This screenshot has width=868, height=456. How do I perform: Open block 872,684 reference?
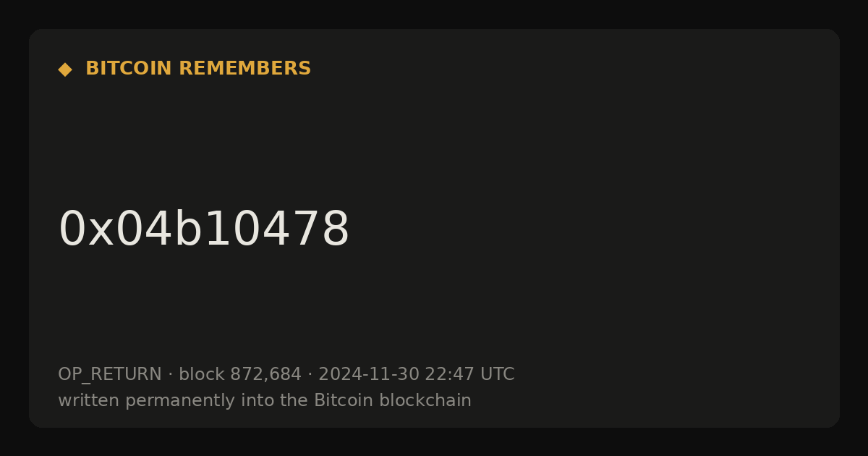(240, 375)
